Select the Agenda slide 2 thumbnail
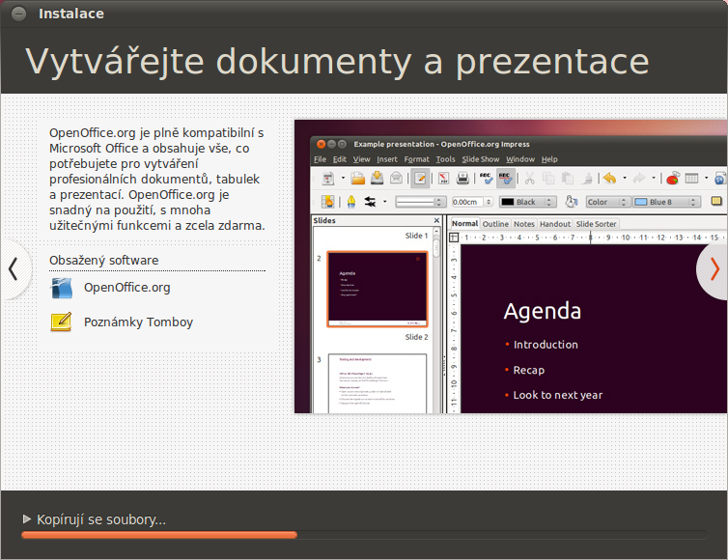 tap(377, 289)
